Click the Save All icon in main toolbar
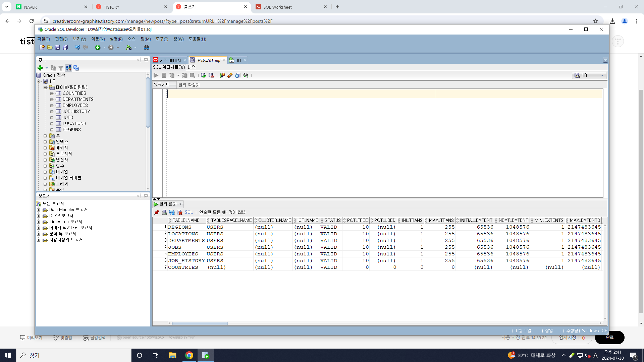Image resolution: width=644 pixels, height=362 pixels. [x=65, y=48]
